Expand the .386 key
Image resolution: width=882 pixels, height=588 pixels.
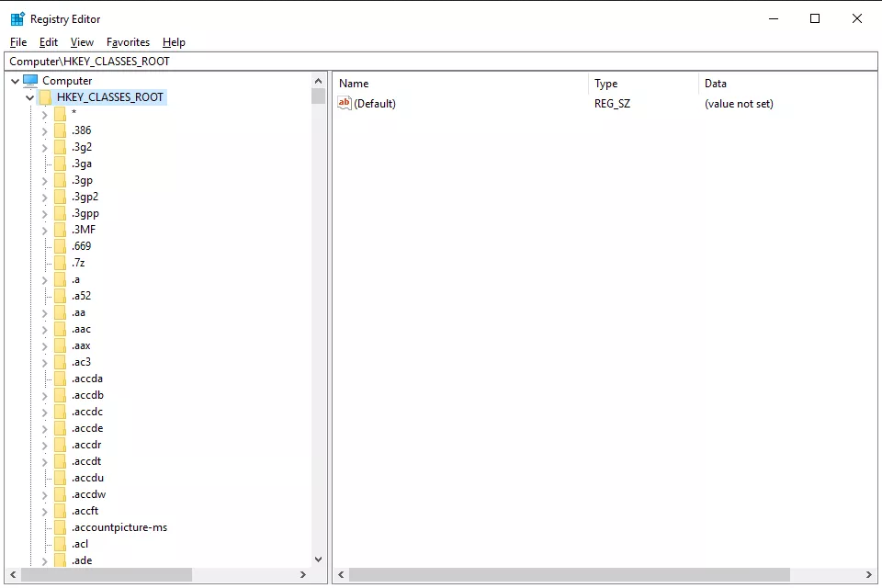point(44,131)
